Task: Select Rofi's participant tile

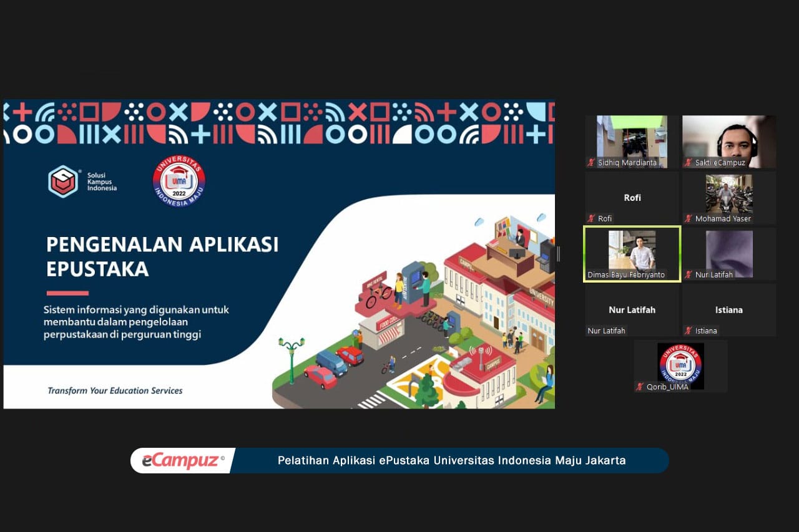Action: (x=632, y=198)
